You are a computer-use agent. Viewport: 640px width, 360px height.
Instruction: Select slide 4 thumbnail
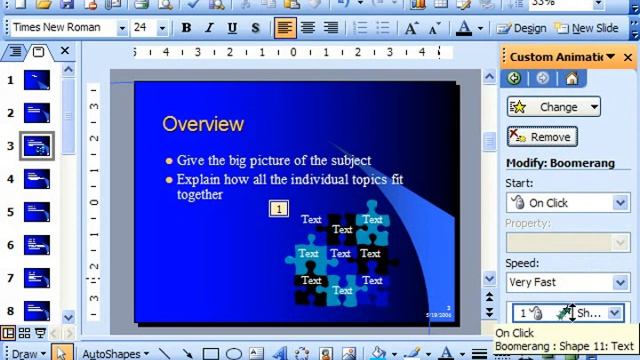[37, 179]
